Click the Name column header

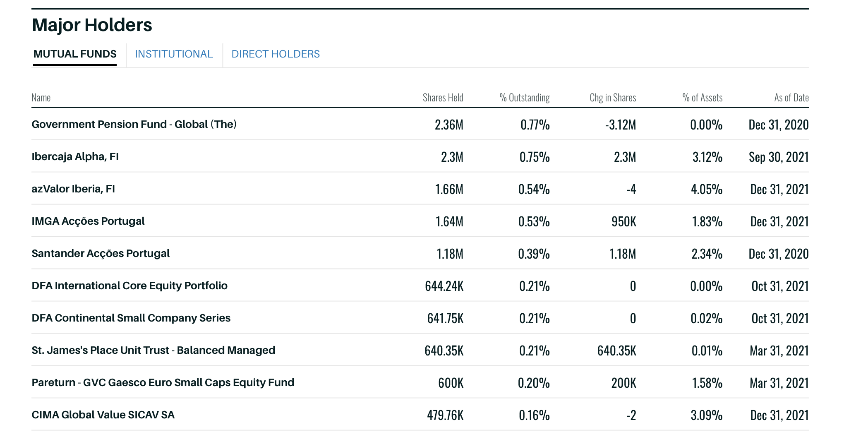coord(41,98)
